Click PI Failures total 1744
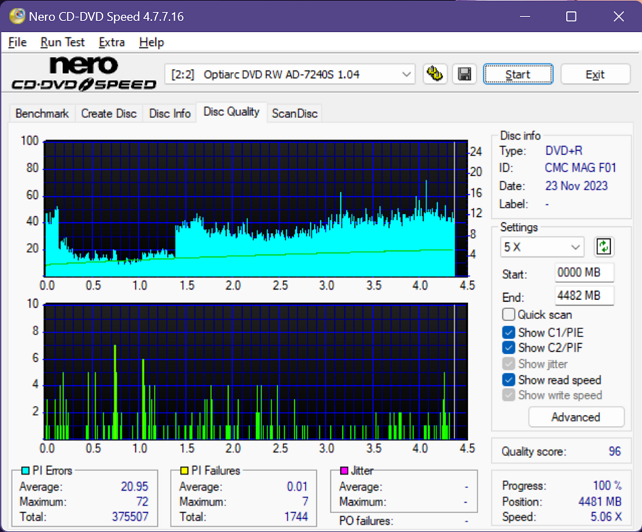The width and height of the screenshot is (642, 532). coord(296,516)
